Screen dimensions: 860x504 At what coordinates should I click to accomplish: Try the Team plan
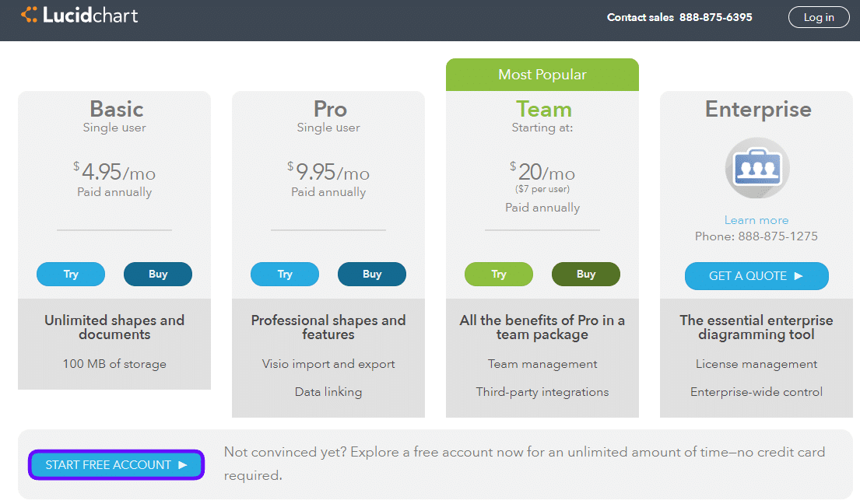point(499,274)
